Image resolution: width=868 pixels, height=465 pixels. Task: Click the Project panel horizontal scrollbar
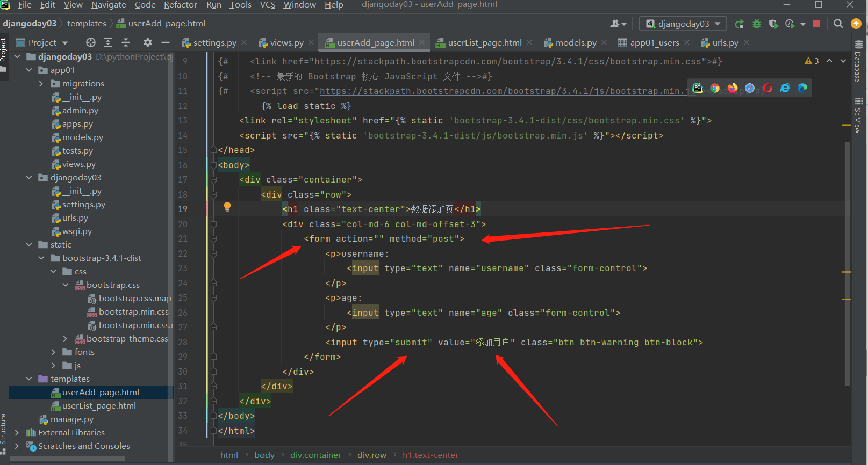tap(67, 459)
